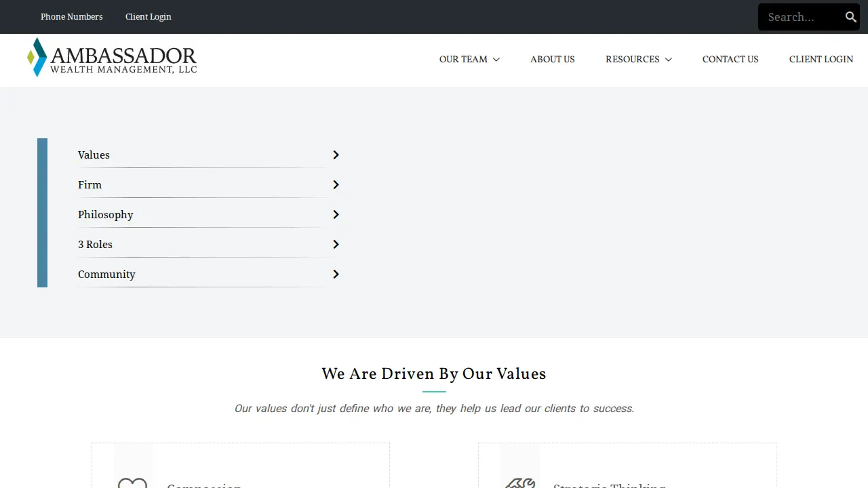Viewport: 868px width, 488px height.
Task: Open Client Login in the top bar
Action: [149, 17]
